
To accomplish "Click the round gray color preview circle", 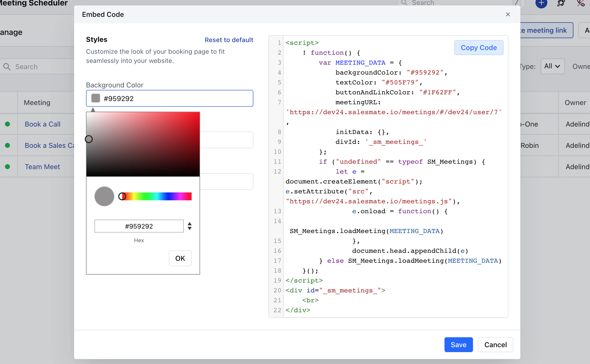I will point(104,196).
